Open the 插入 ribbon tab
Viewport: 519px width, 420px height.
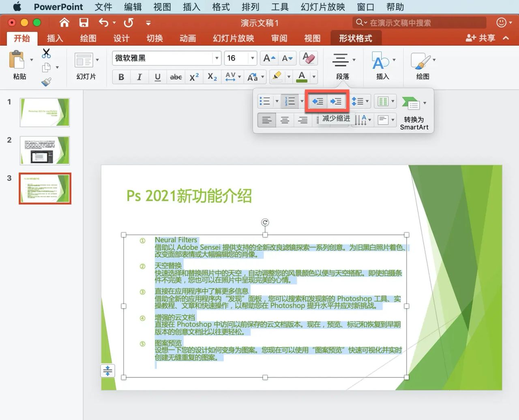[55, 38]
